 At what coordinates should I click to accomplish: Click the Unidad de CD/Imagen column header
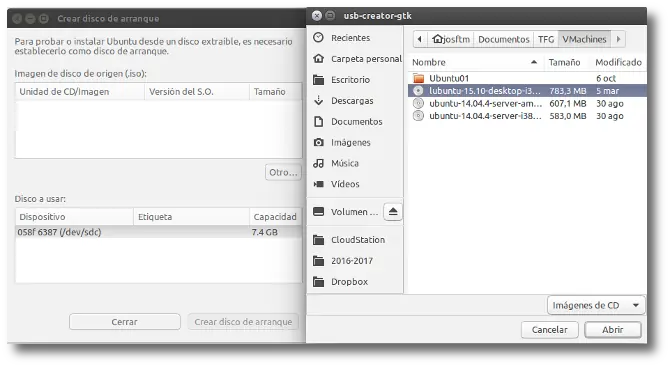point(80,91)
